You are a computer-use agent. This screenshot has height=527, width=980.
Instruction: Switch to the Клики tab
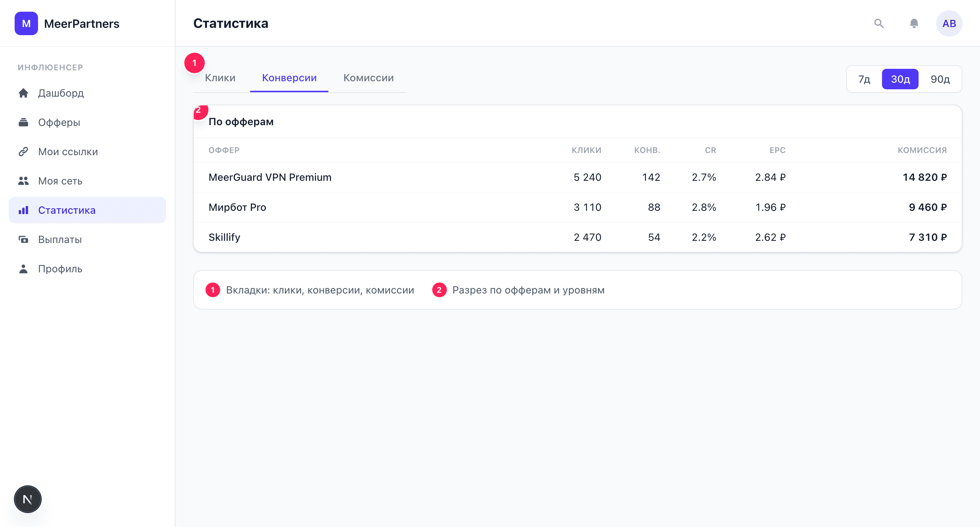pos(220,78)
